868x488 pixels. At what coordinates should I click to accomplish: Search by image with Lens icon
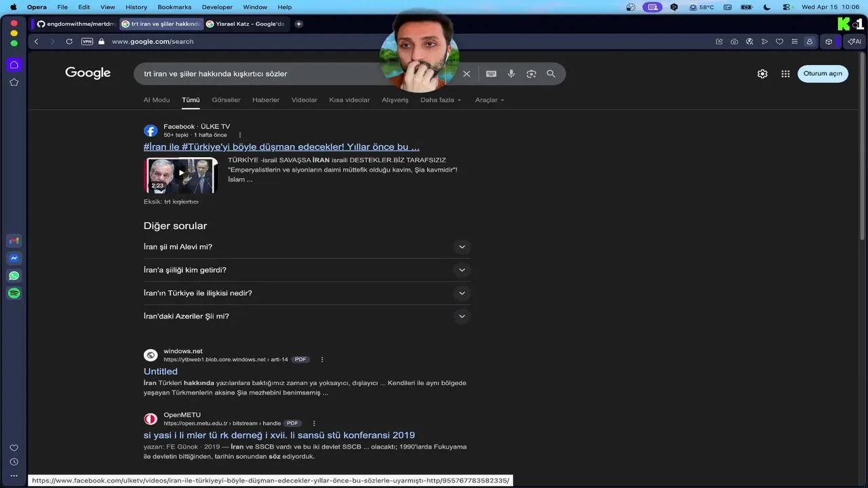[531, 74]
